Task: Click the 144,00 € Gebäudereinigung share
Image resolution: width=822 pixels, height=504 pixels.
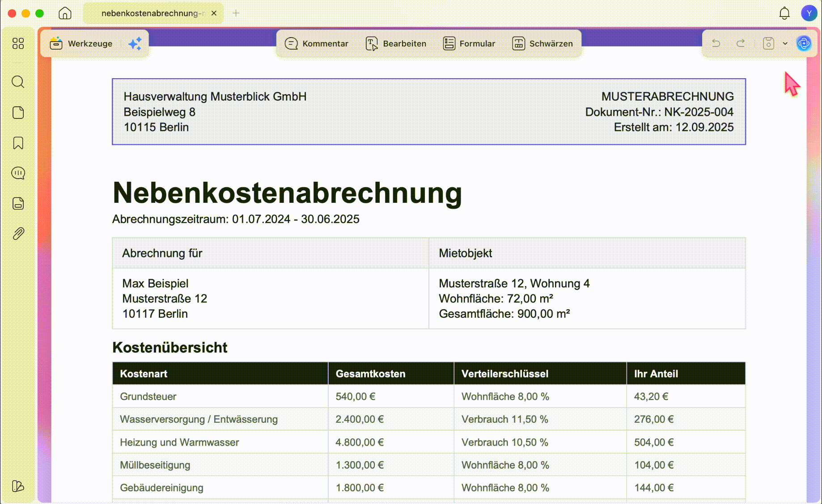Action: (x=654, y=488)
